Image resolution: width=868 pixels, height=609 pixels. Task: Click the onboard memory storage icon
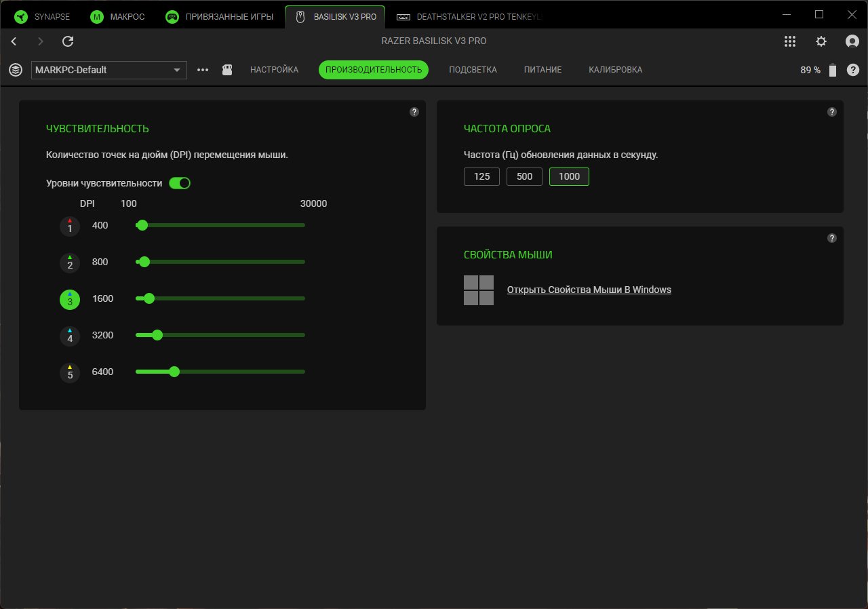click(x=228, y=70)
